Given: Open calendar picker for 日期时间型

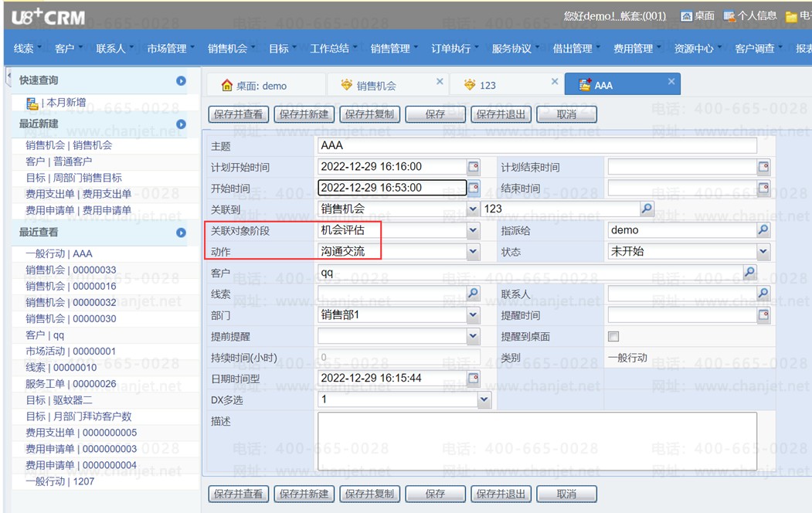Looking at the screenshot, I should tap(474, 379).
